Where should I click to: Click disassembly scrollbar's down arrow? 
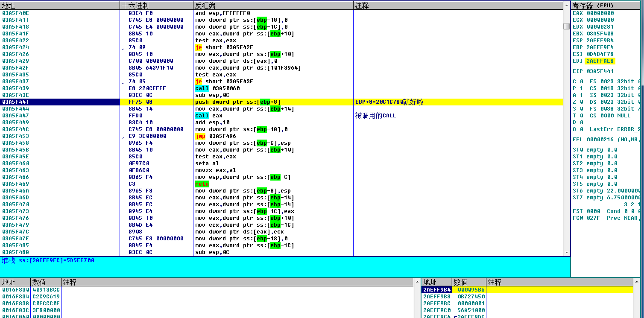click(x=566, y=252)
